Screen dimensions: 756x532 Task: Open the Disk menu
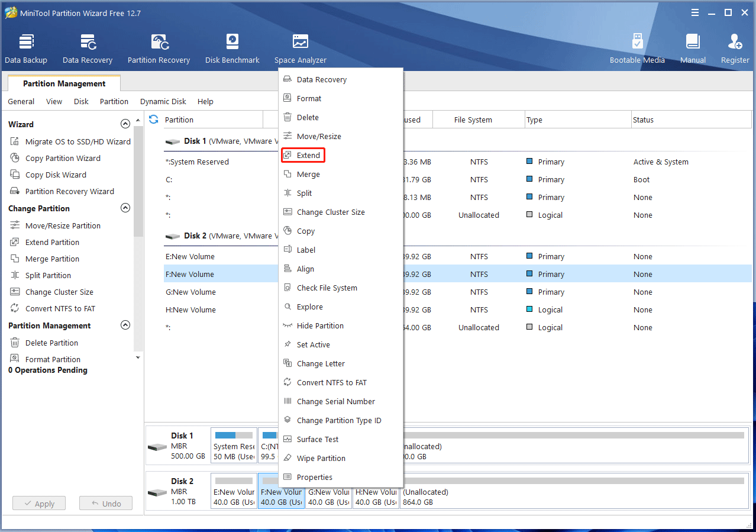[x=81, y=101]
